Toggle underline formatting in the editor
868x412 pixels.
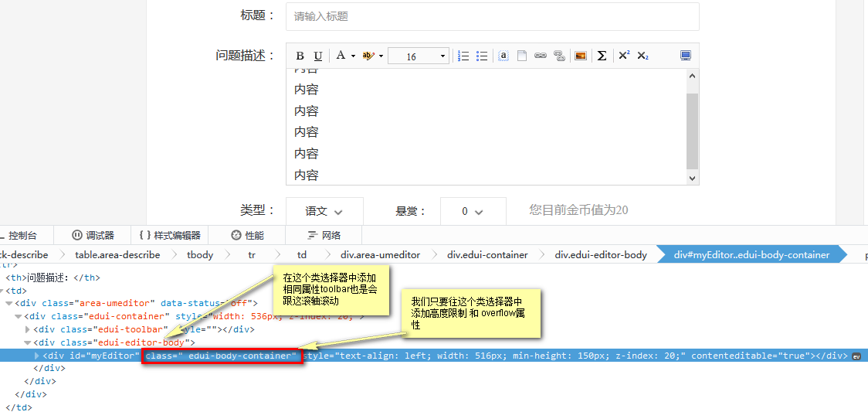pos(317,56)
